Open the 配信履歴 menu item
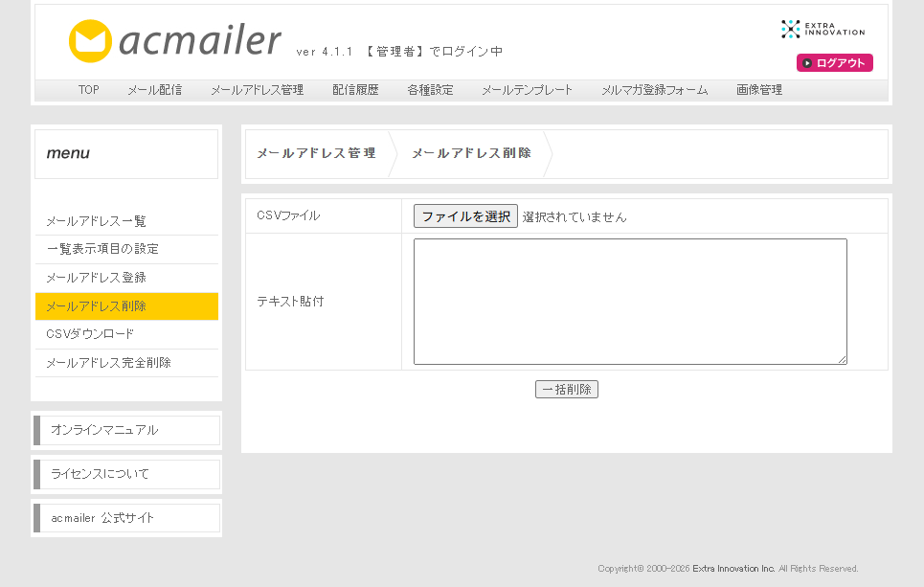This screenshot has width=924, height=587. point(355,90)
